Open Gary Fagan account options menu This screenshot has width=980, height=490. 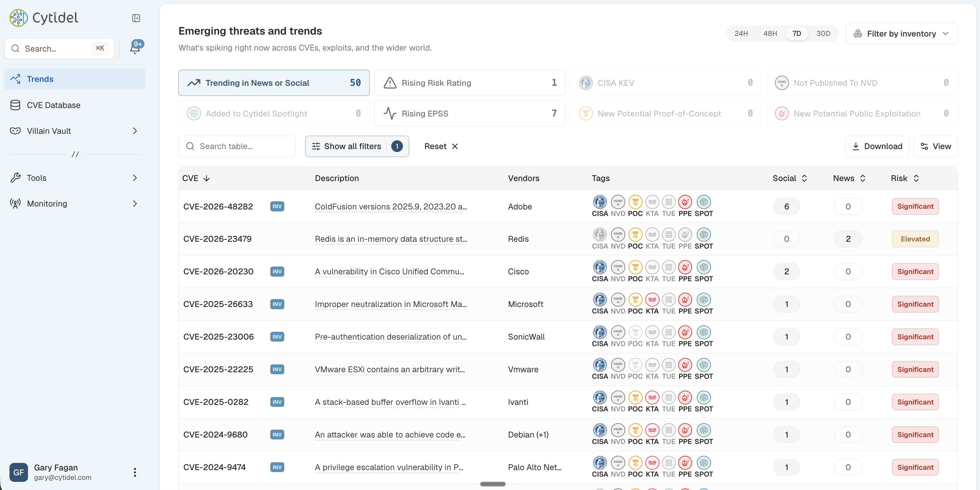click(x=135, y=472)
